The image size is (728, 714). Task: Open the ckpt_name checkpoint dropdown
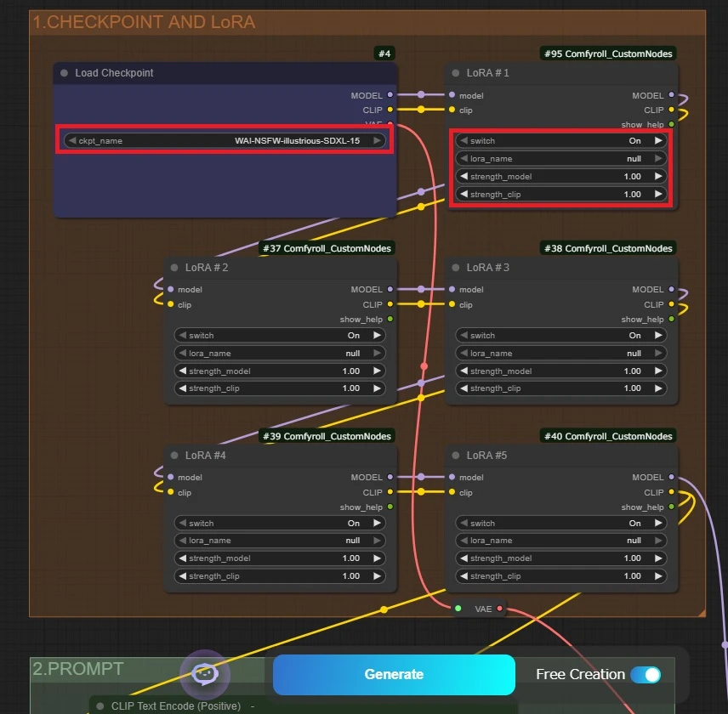click(225, 141)
